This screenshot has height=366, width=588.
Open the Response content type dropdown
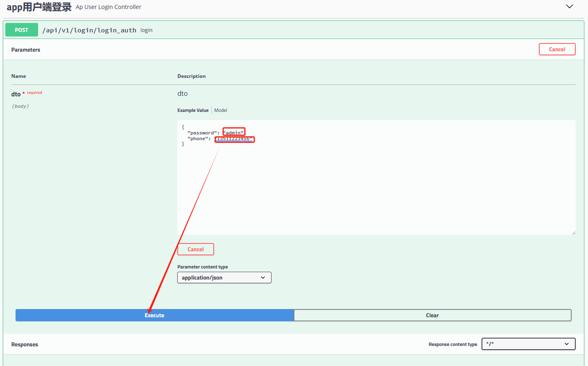pos(529,344)
